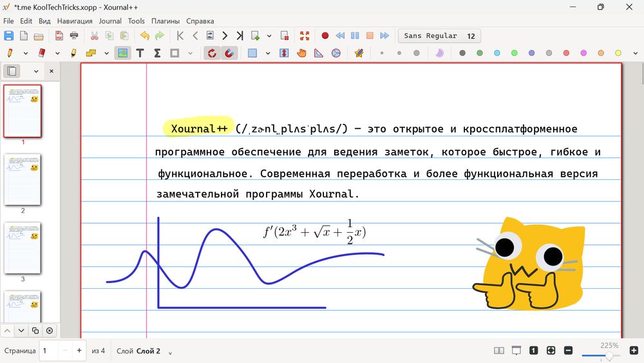Open the File menu
Screen dimensions: 644x363
coord(8,21)
